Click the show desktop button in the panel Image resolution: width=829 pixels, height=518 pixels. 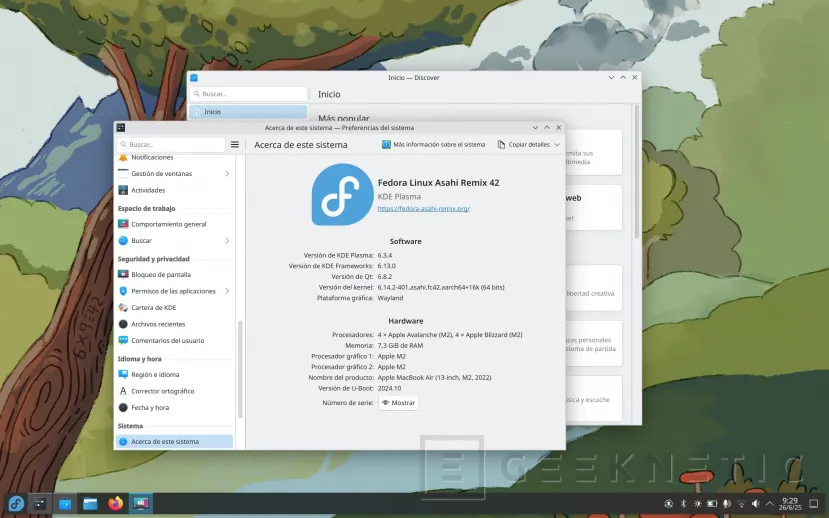[814, 504]
